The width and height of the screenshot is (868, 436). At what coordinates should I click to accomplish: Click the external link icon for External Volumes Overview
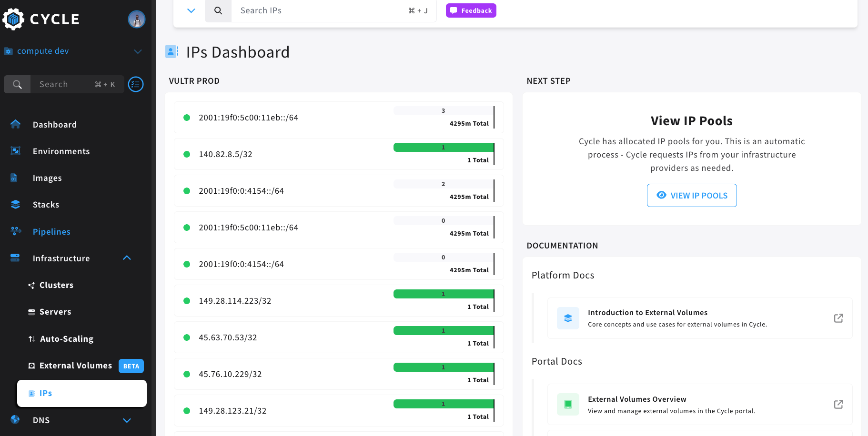point(838,404)
